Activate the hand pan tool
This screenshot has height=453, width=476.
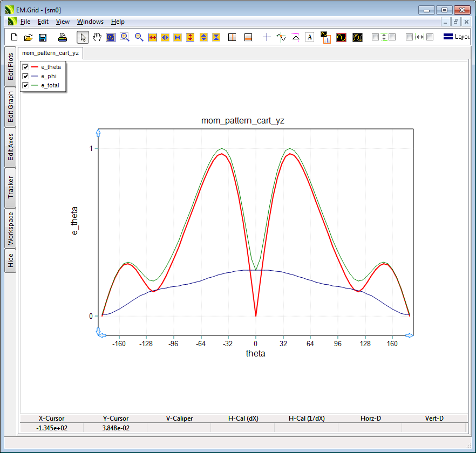point(97,37)
